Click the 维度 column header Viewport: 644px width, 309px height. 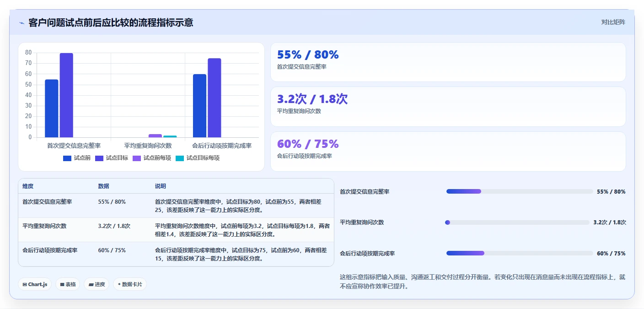point(28,186)
